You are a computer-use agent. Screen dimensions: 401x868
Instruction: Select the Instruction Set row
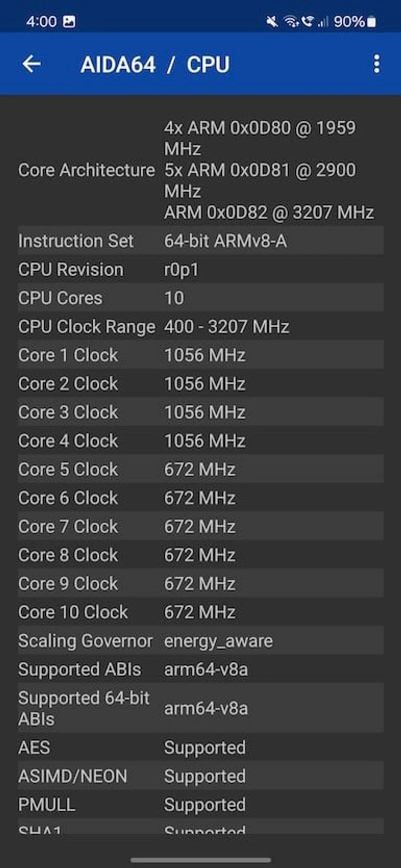(x=200, y=241)
